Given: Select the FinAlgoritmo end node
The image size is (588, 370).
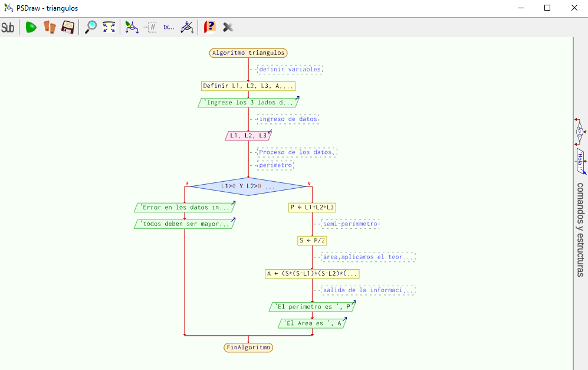Looking at the screenshot, I should pyautogui.click(x=248, y=348).
